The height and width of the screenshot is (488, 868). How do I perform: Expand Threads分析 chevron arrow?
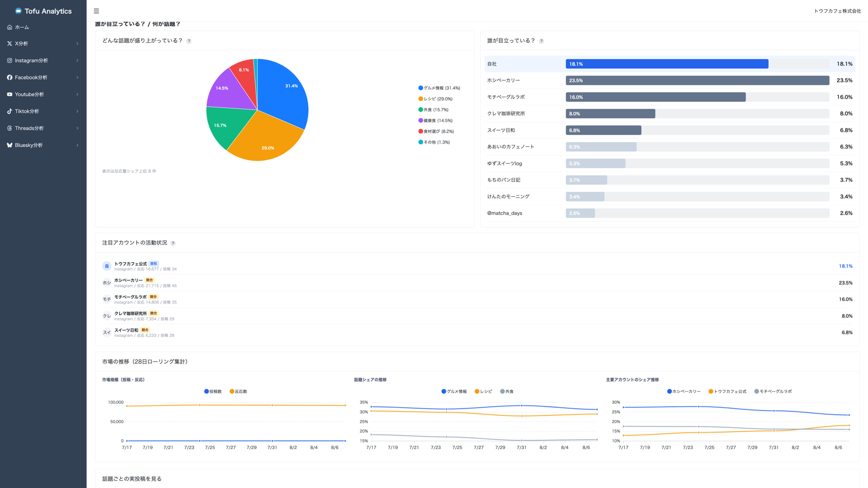pyautogui.click(x=77, y=129)
